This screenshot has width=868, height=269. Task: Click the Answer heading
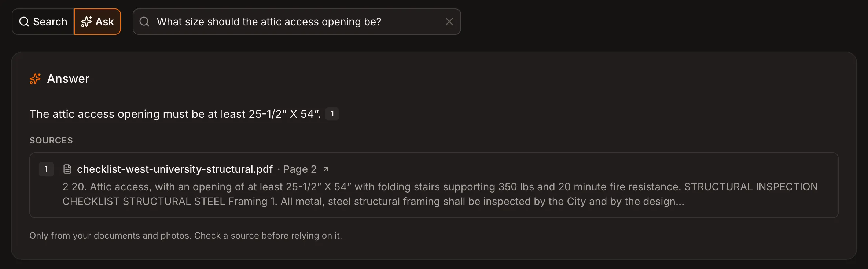[x=68, y=79]
